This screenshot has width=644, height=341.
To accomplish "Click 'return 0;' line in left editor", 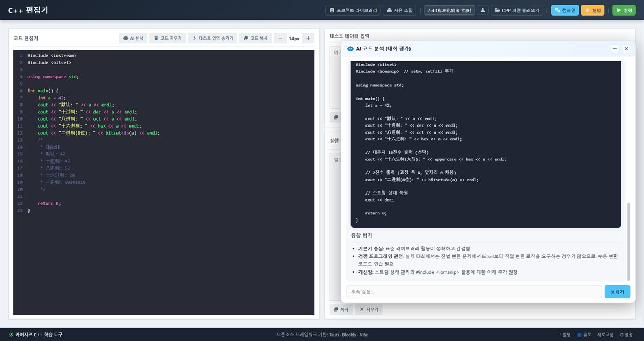I will coord(49,204).
